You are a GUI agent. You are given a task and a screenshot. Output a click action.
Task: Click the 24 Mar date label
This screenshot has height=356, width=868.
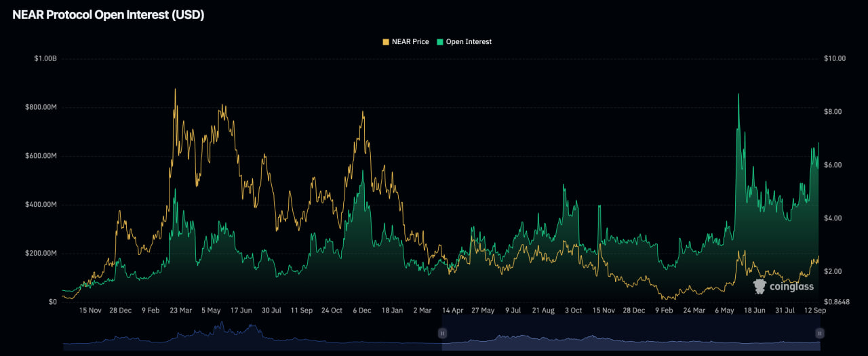point(693,311)
